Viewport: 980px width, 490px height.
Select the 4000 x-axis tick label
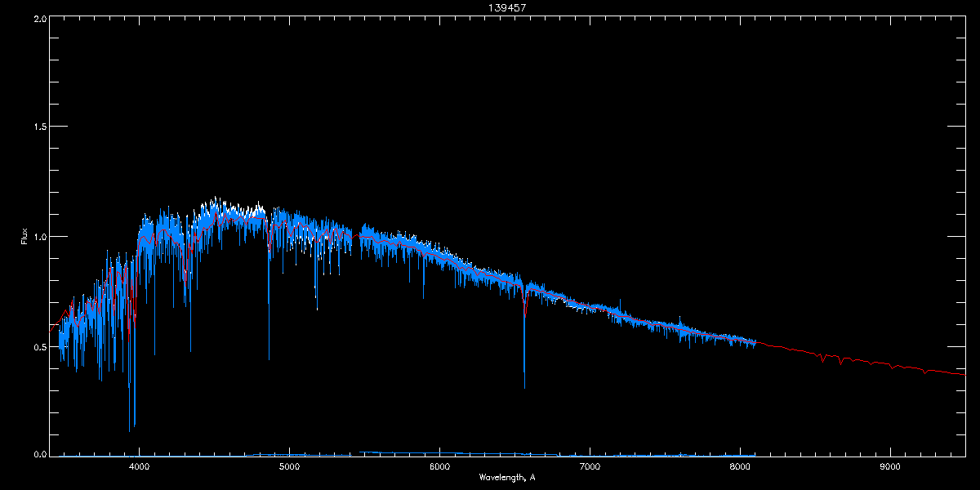pyautogui.click(x=139, y=467)
